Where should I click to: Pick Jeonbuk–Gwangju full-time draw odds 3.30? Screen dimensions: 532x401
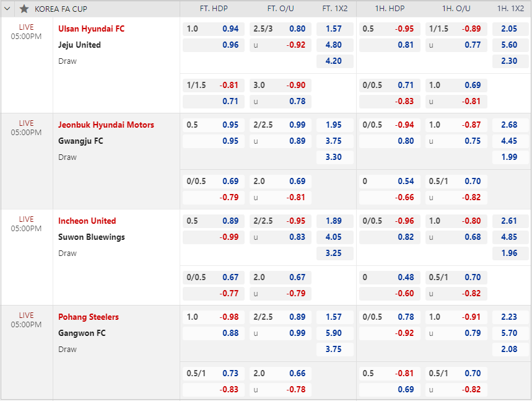pyautogui.click(x=334, y=157)
